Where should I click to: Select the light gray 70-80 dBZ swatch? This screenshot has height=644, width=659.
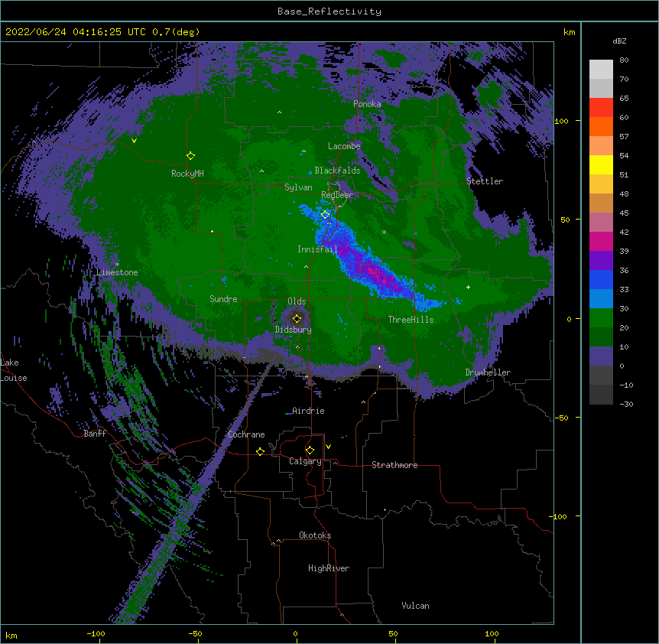click(601, 70)
